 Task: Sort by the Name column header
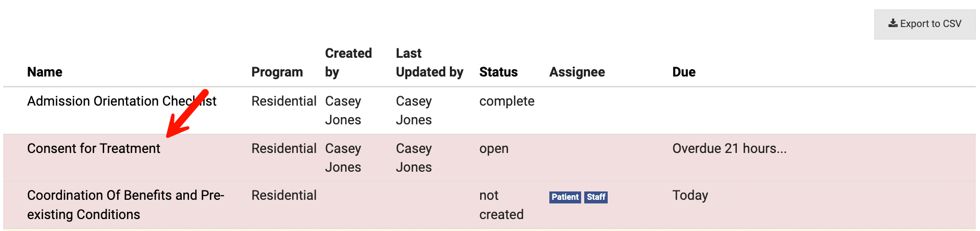pos(45,72)
